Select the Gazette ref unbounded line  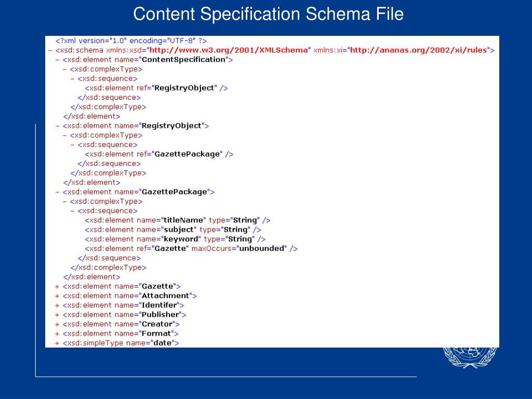[191, 249]
